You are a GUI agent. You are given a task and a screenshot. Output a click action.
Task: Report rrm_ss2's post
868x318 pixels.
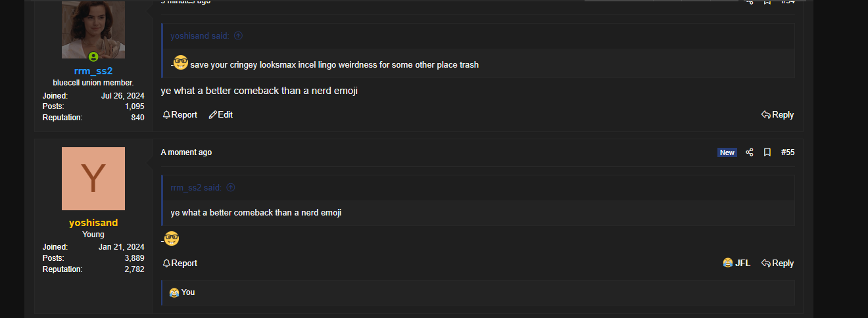pos(180,115)
